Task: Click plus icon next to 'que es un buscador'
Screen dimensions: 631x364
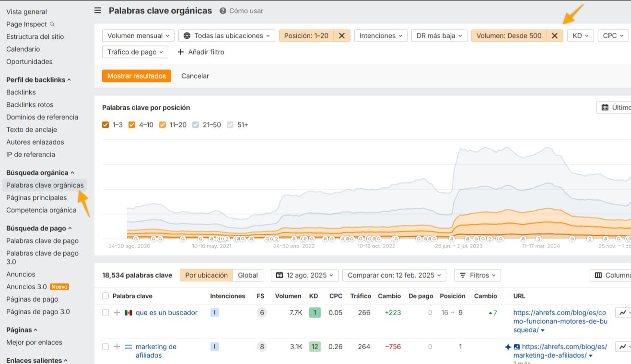Action: click(x=117, y=313)
